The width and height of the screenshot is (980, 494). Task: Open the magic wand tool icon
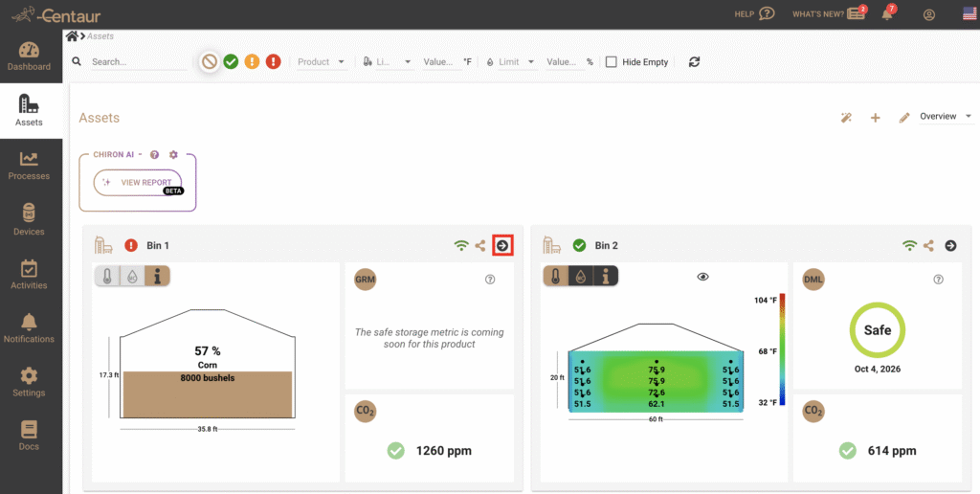pos(846,118)
